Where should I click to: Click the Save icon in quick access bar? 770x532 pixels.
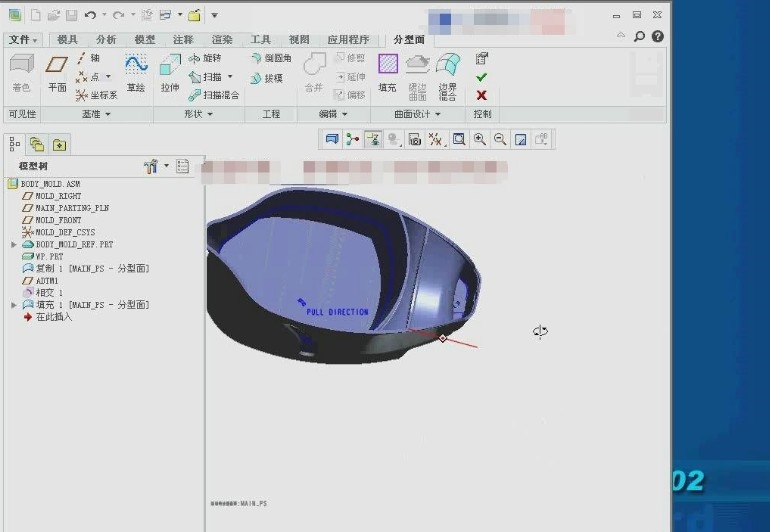72,15
